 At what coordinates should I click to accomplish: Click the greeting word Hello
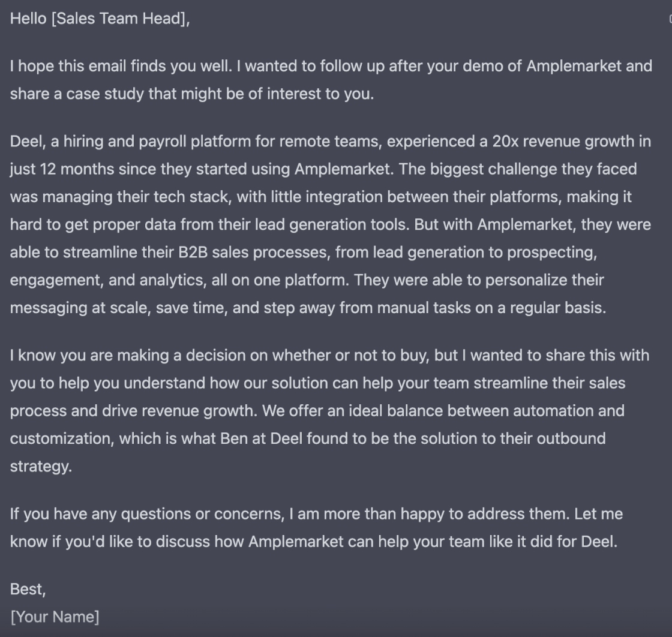click(28, 19)
